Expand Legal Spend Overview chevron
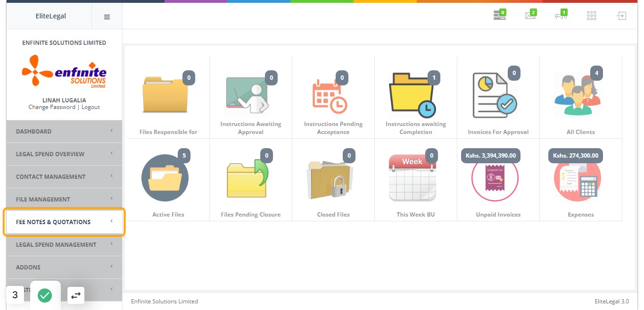 point(112,153)
